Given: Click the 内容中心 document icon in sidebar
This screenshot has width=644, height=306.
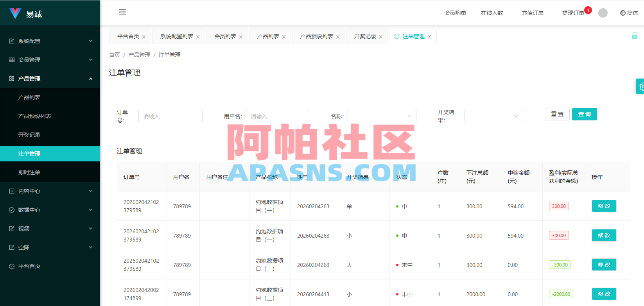Looking at the screenshot, I should 12,191.
